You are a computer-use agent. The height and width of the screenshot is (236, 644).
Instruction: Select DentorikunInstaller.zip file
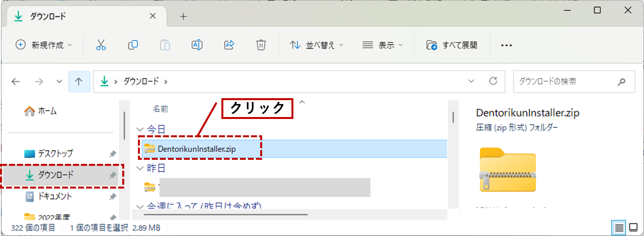pyautogui.click(x=294, y=149)
